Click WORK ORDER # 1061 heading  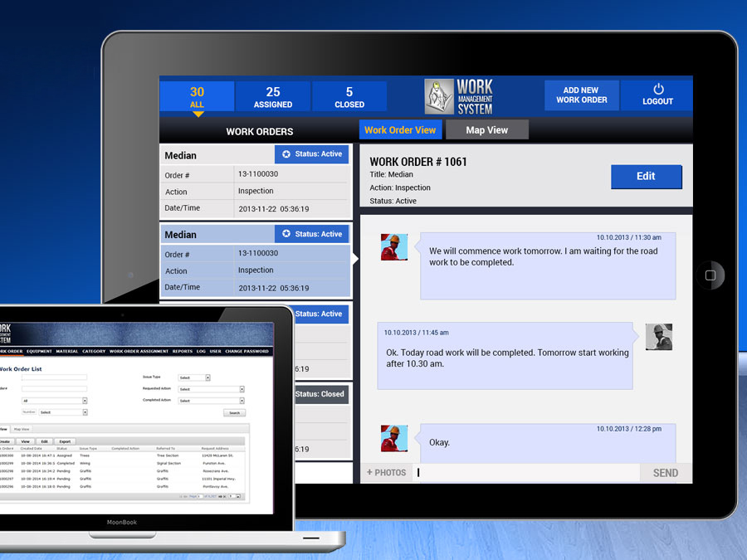[x=418, y=162]
